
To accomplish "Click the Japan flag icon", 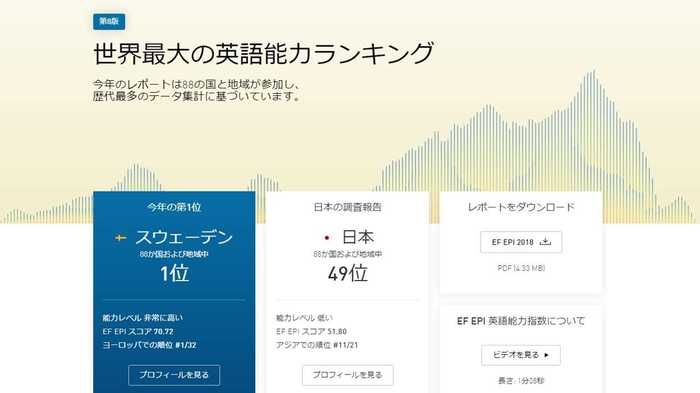I will pos(327,238).
